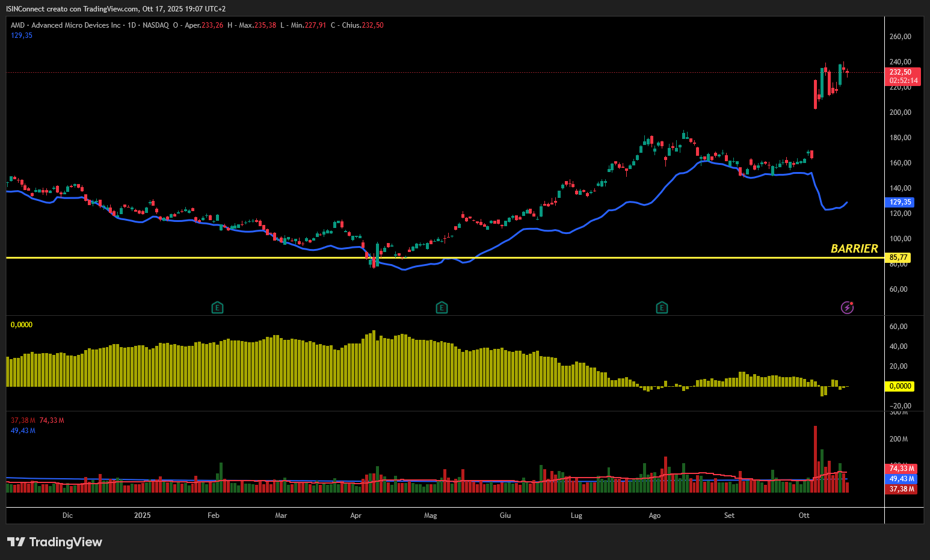Image resolution: width=930 pixels, height=560 pixels.
Task: Select the blue 129,35 label on price axis
Action: [900, 202]
